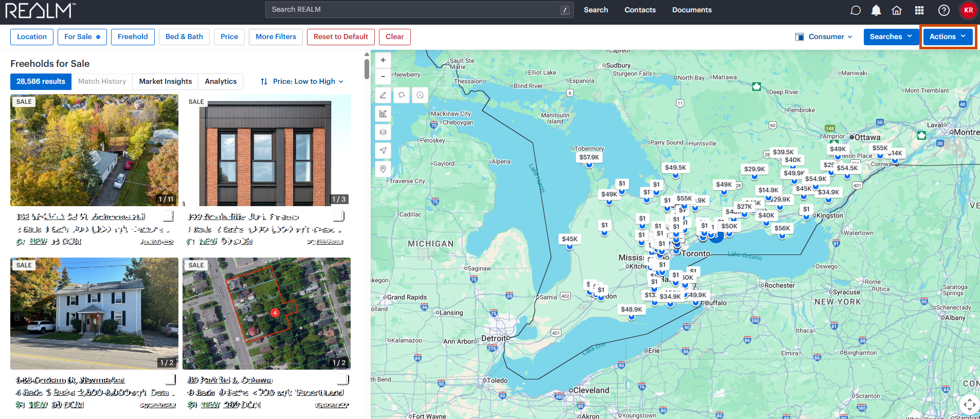Open the notifications bell
The image size is (980, 419).
click(x=876, y=10)
